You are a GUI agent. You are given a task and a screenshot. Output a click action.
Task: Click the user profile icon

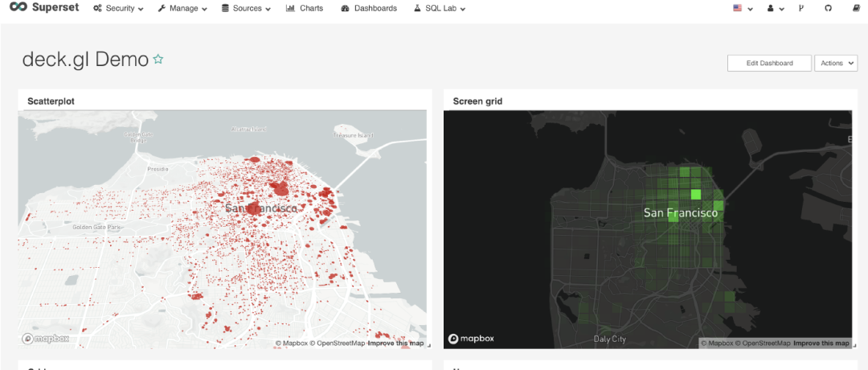point(771,8)
